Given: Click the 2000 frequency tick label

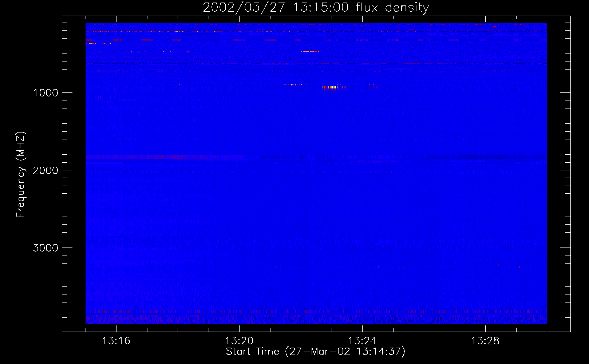Looking at the screenshot, I should (x=46, y=170).
